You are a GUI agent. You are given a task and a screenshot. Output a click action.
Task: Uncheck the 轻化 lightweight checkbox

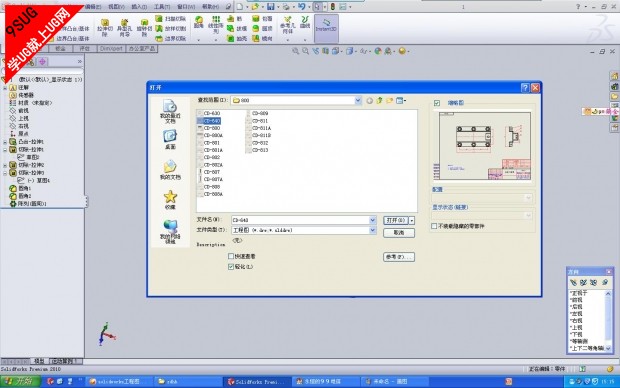[231, 267]
